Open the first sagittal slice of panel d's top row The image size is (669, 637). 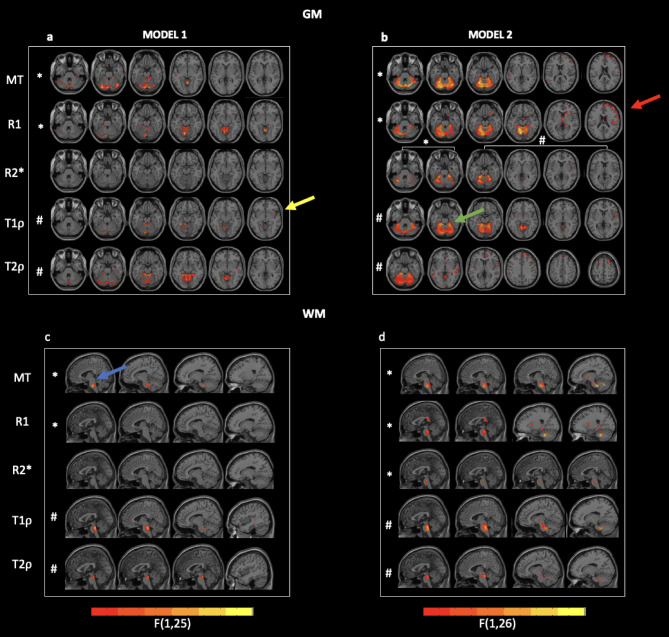coord(425,374)
